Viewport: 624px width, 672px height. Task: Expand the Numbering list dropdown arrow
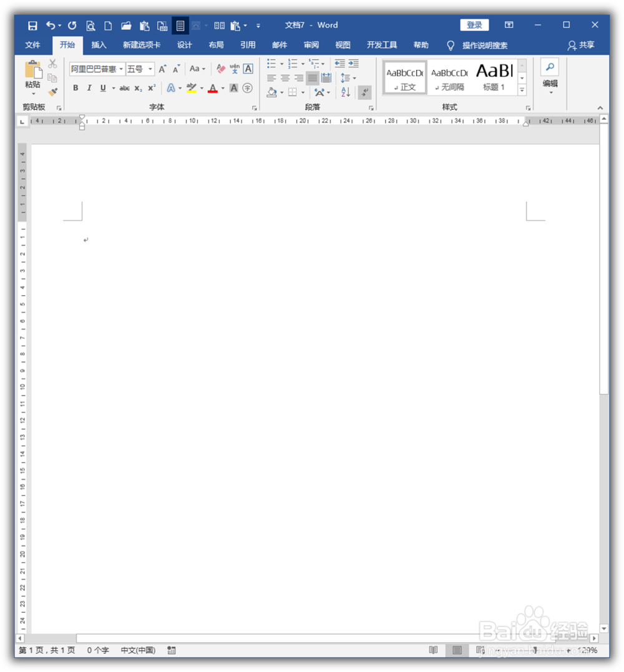click(303, 64)
